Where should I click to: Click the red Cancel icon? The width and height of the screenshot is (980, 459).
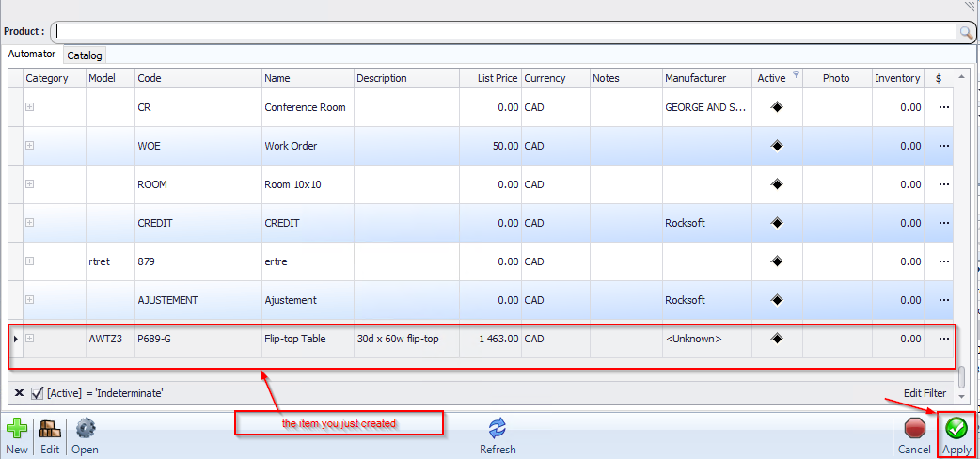point(914,429)
